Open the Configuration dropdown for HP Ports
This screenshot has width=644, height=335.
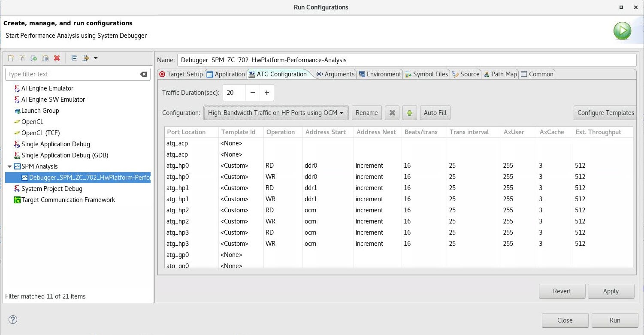275,113
